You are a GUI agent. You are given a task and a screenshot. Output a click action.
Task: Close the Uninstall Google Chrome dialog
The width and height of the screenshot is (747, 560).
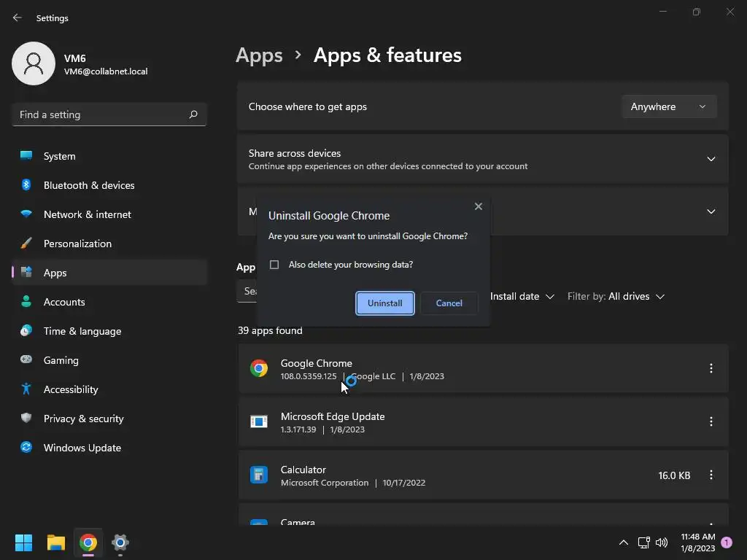tap(479, 206)
